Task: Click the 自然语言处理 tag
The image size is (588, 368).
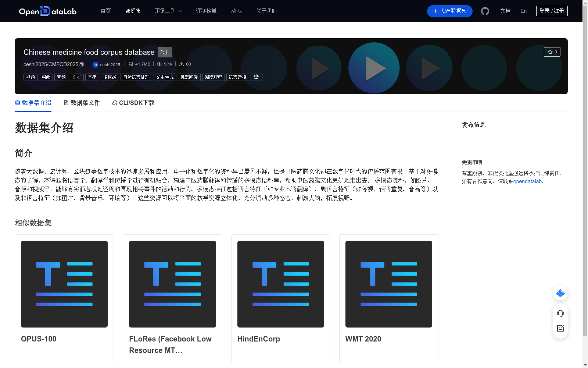Action: pyautogui.click(x=136, y=77)
